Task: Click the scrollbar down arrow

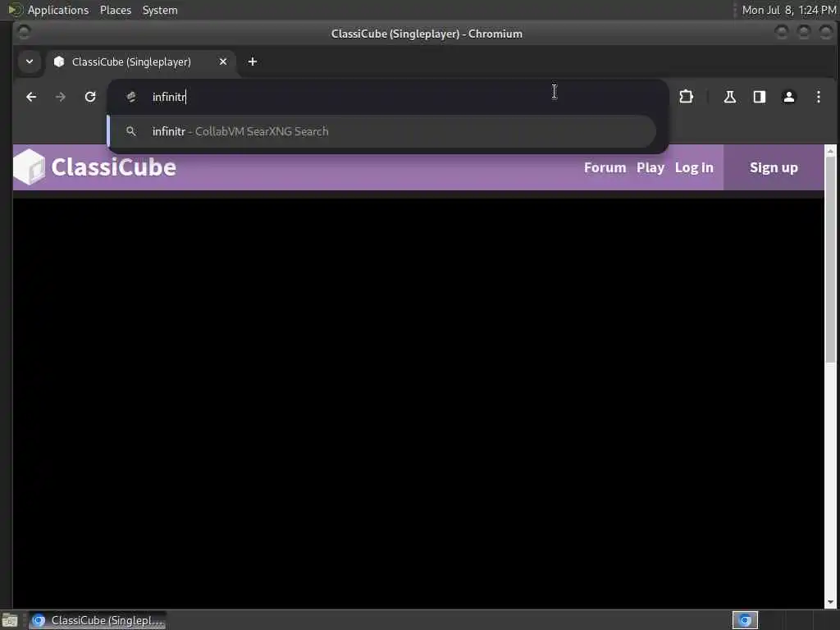Action: [x=830, y=602]
